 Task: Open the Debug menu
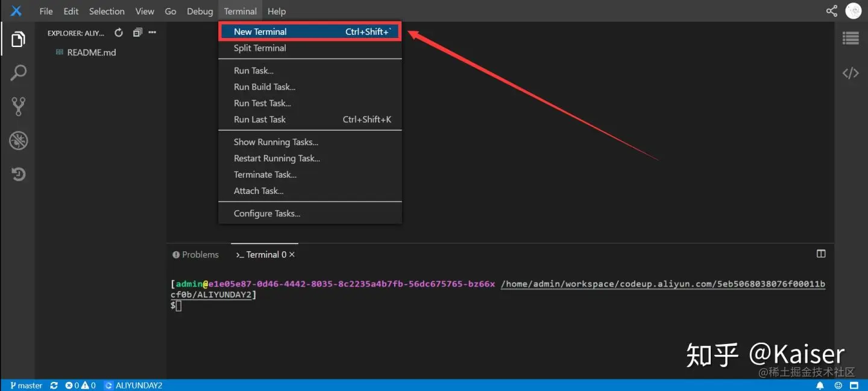pyautogui.click(x=200, y=11)
